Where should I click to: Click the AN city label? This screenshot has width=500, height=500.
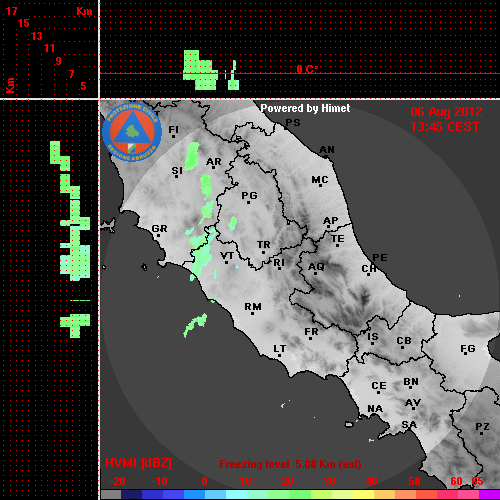point(327,150)
